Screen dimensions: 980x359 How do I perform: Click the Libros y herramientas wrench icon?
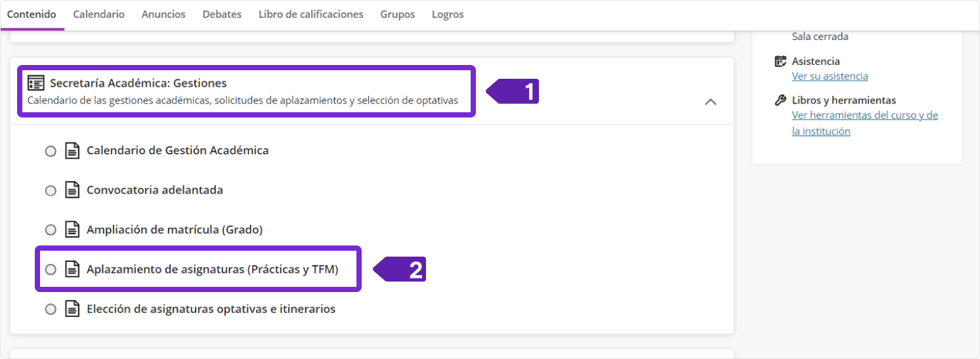780,100
